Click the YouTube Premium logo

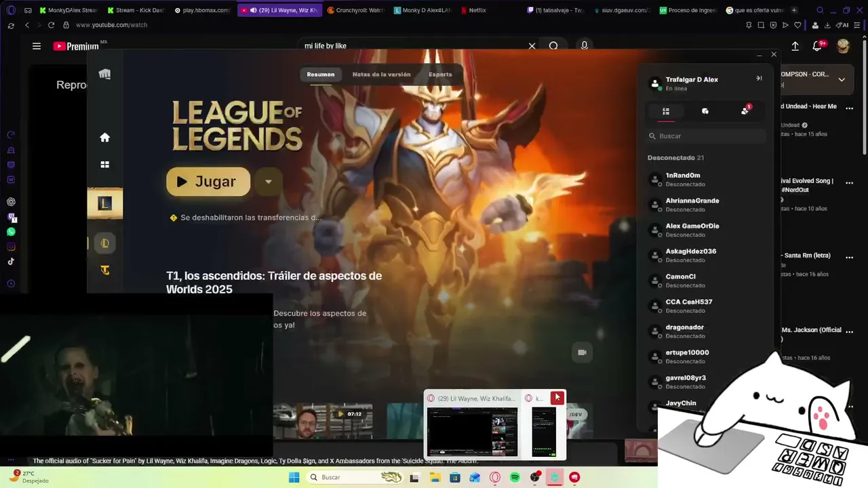[76, 46]
